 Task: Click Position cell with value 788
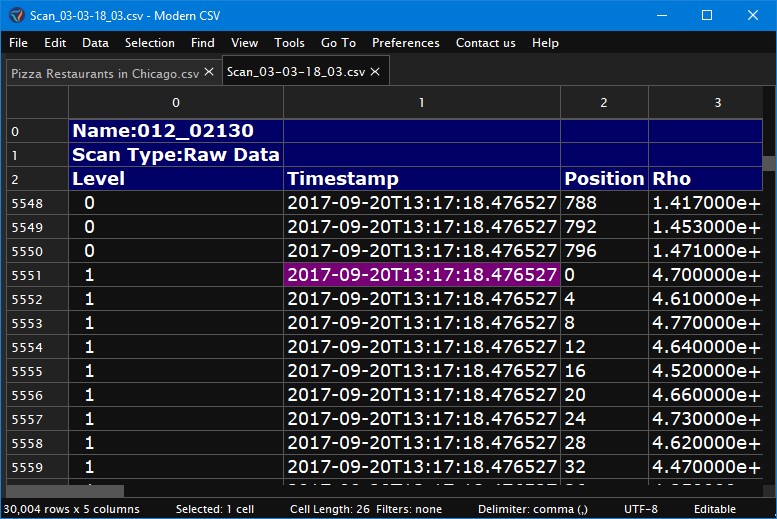(x=604, y=203)
